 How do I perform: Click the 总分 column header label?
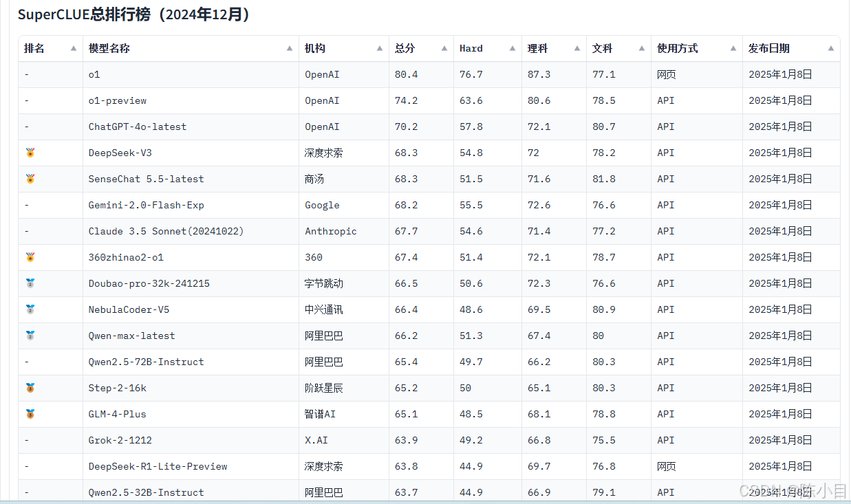pyautogui.click(x=405, y=49)
